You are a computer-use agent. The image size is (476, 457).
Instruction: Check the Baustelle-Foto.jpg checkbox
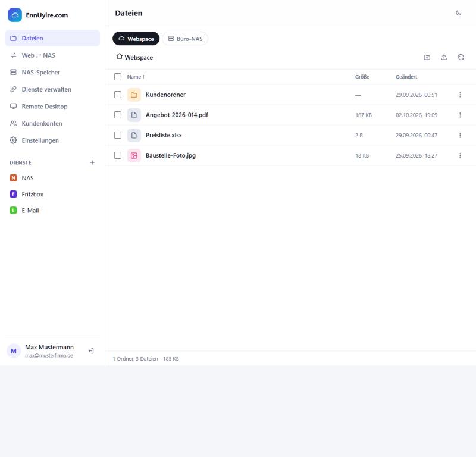[x=118, y=155]
